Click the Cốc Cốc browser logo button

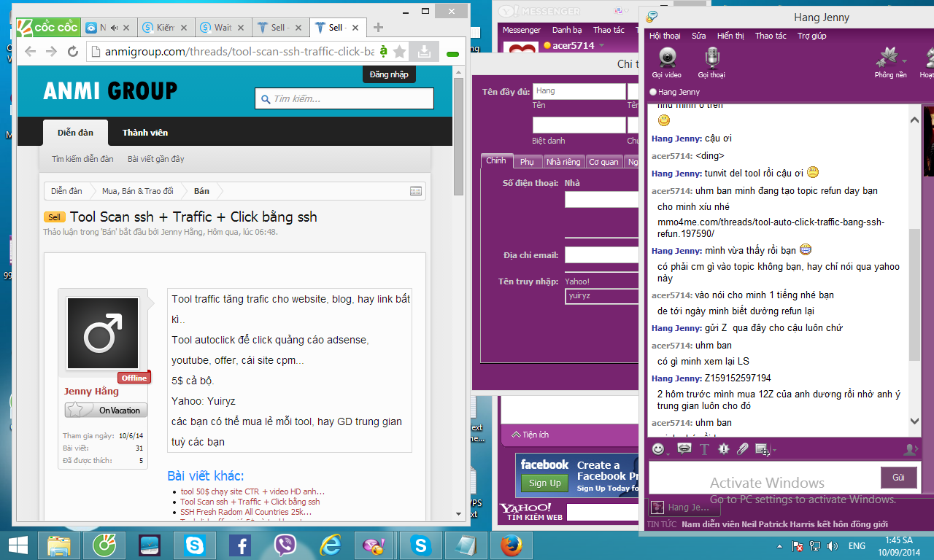(x=48, y=28)
